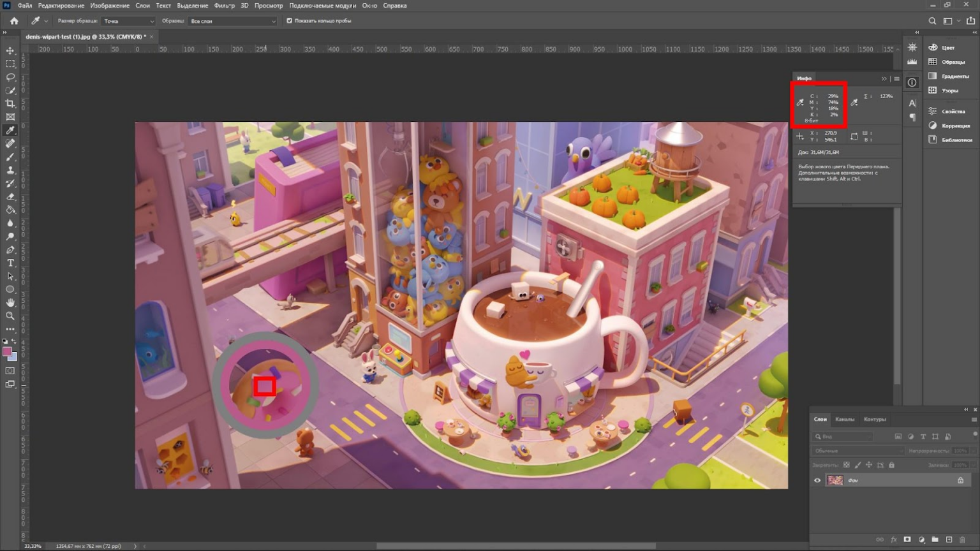The width and height of the screenshot is (980, 551).
Task: Click the add layer mask icon
Action: click(x=907, y=540)
